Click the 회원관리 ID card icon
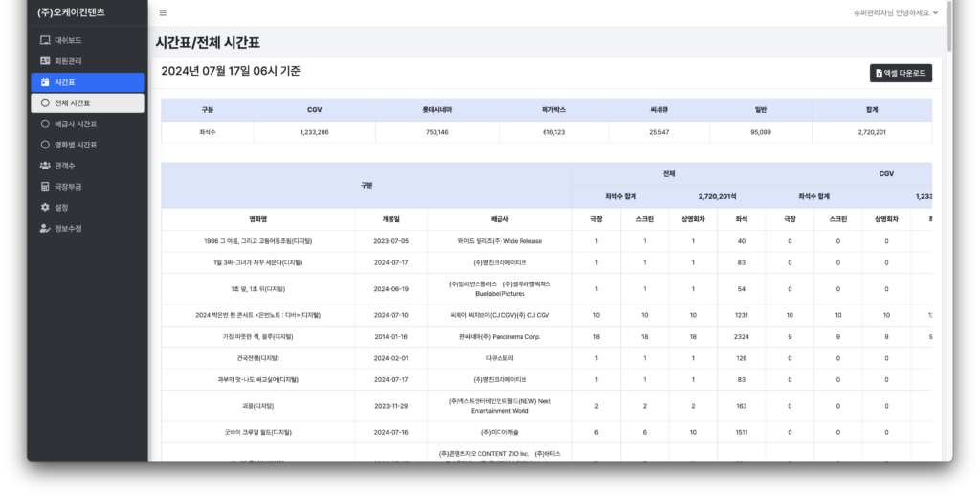The image size is (980, 497). (x=45, y=61)
